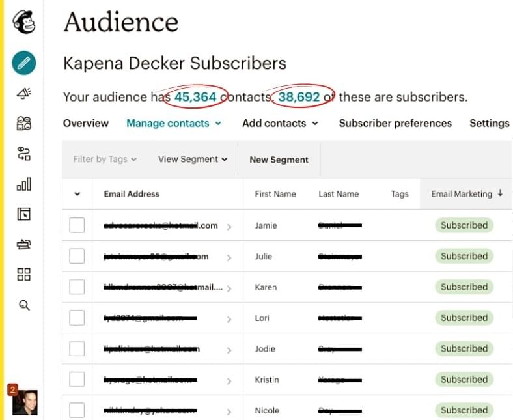513x420 pixels.
Task: Open the Filter by Tags dropdown
Action: [x=105, y=159]
